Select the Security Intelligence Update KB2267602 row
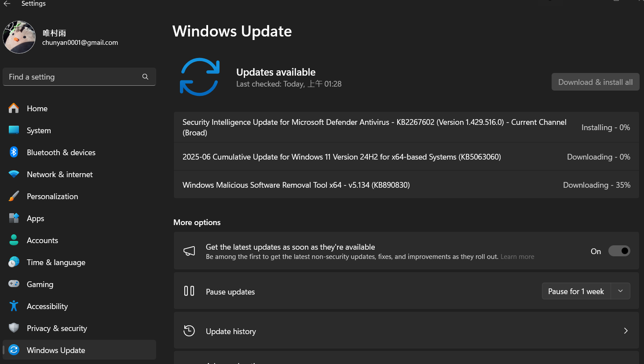Image resolution: width=644 pixels, height=364 pixels. [x=406, y=127]
